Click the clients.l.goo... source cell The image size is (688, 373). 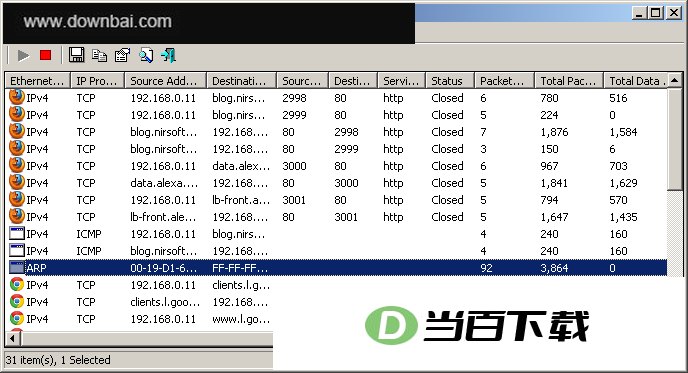pos(165,302)
